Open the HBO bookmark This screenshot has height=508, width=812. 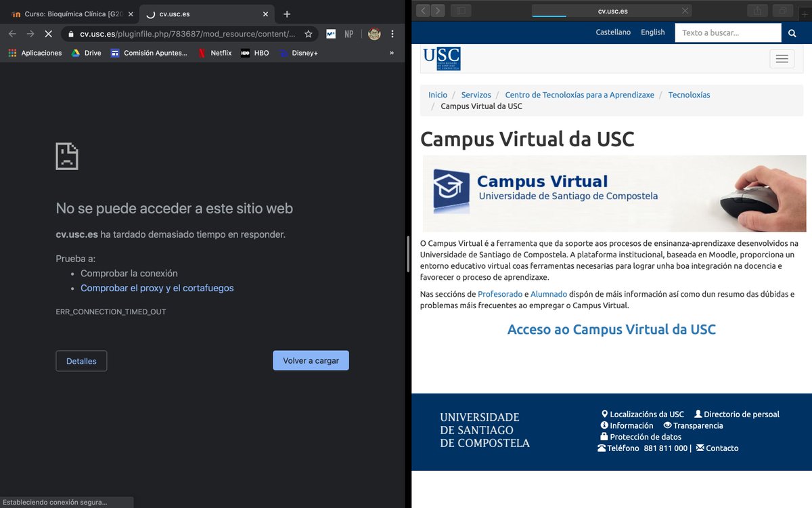(x=255, y=53)
